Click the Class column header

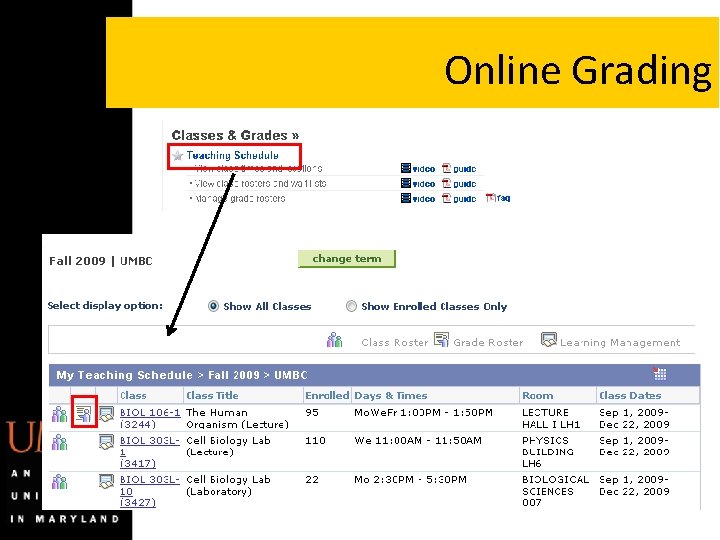[x=133, y=395]
